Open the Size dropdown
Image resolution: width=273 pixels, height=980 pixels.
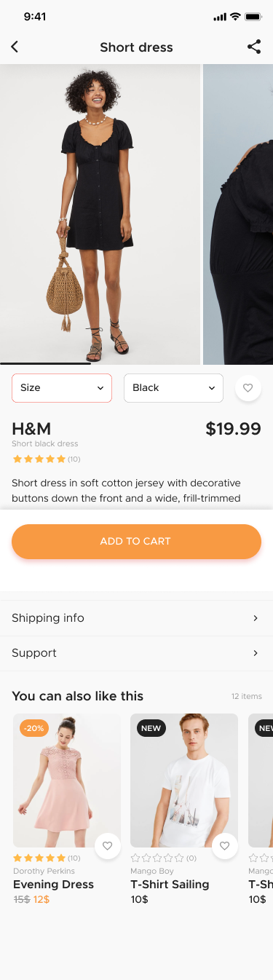(62, 388)
